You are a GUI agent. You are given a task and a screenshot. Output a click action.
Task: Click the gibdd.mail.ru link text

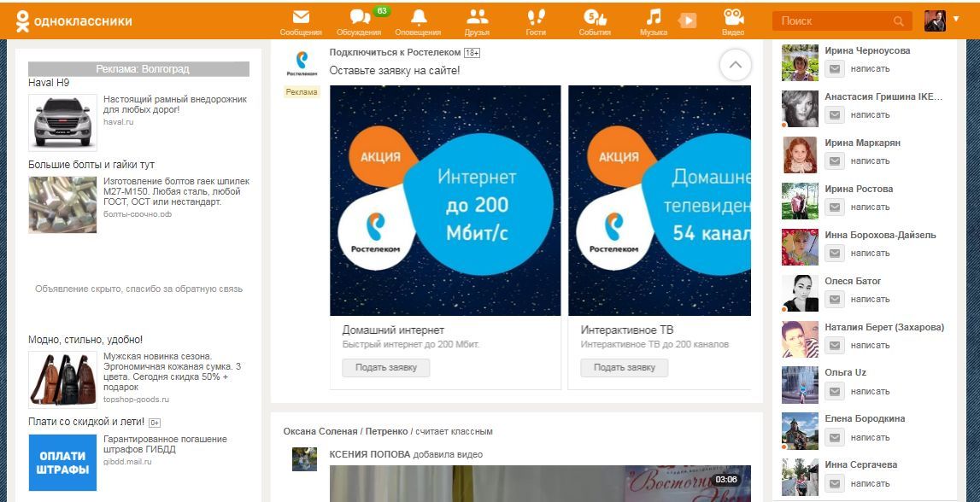pos(127,462)
